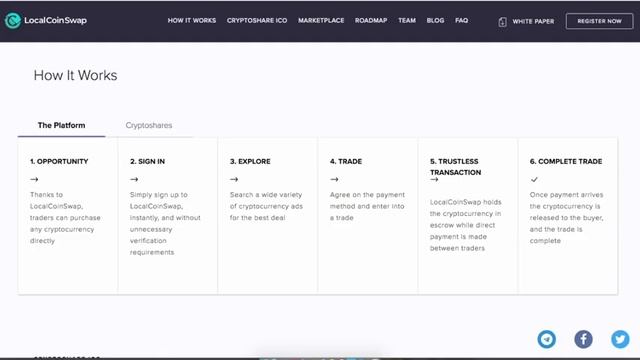The height and width of the screenshot is (360, 640).
Task: Click the checkmark under 6. Complete Trade
Action: click(x=534, y=179)
